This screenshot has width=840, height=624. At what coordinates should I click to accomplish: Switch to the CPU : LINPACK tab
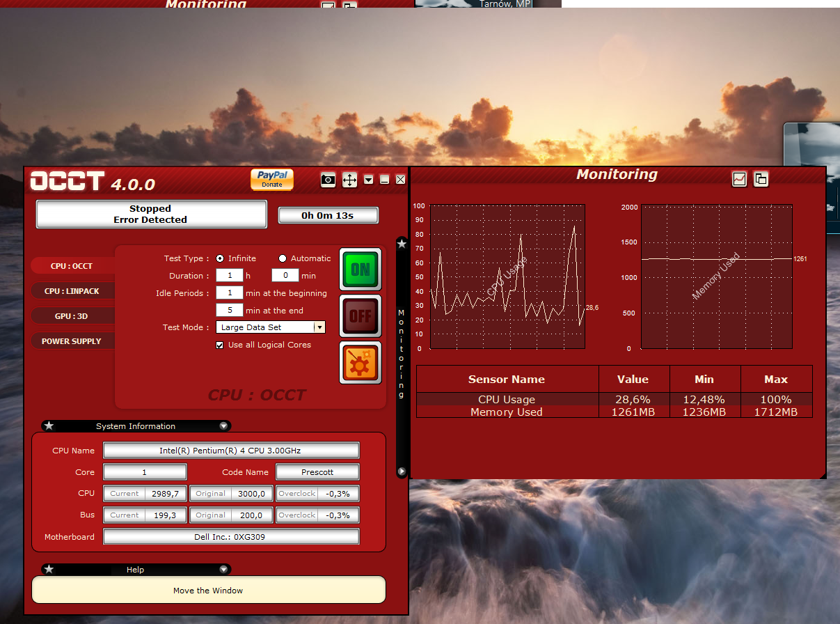(x=72, y=291)
